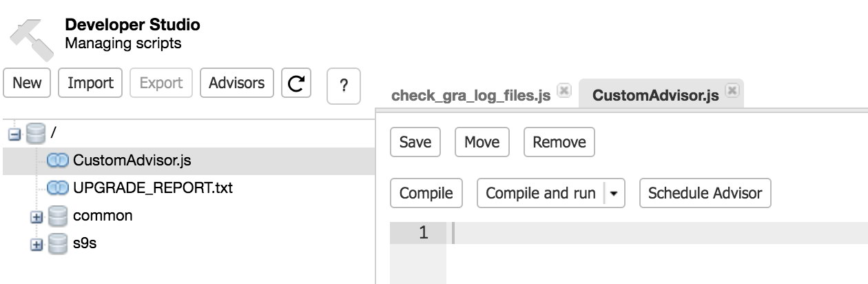This screenshot has width=868, height=284.
Task: Click the root folder database icon
Action: (x=36, y=133)
